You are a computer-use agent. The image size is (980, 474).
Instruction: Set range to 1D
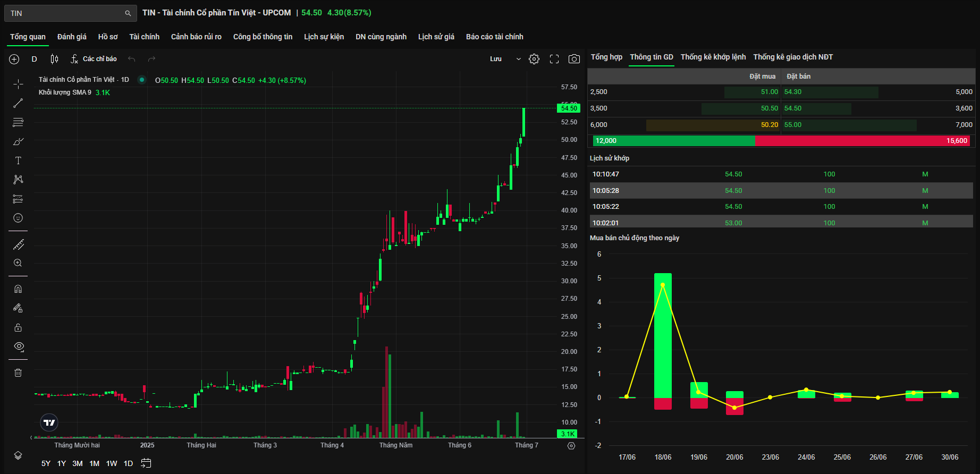pos(128,463)
